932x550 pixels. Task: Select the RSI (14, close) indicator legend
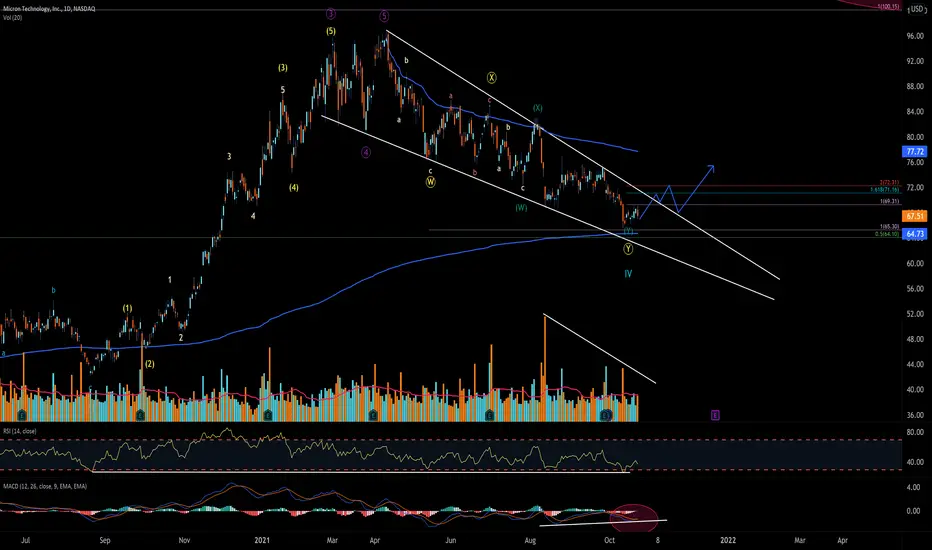pos(20,431)
